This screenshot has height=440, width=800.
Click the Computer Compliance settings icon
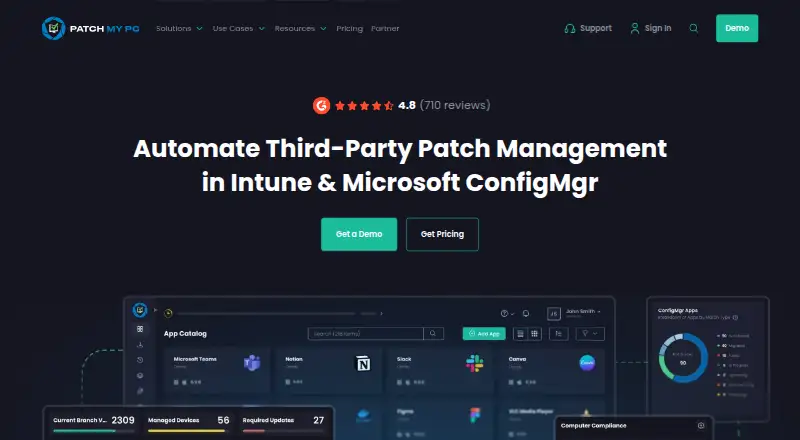click(701, 426)
